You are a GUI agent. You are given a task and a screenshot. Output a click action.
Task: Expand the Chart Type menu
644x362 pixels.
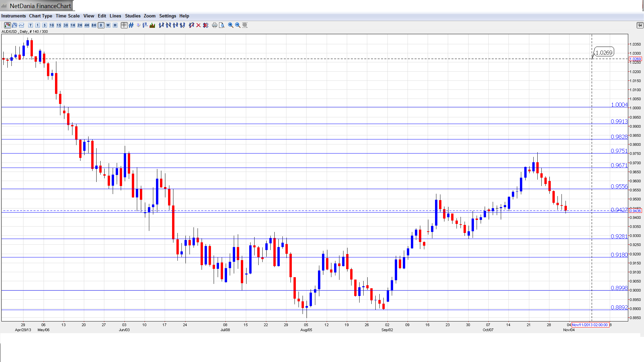[41, 16]
